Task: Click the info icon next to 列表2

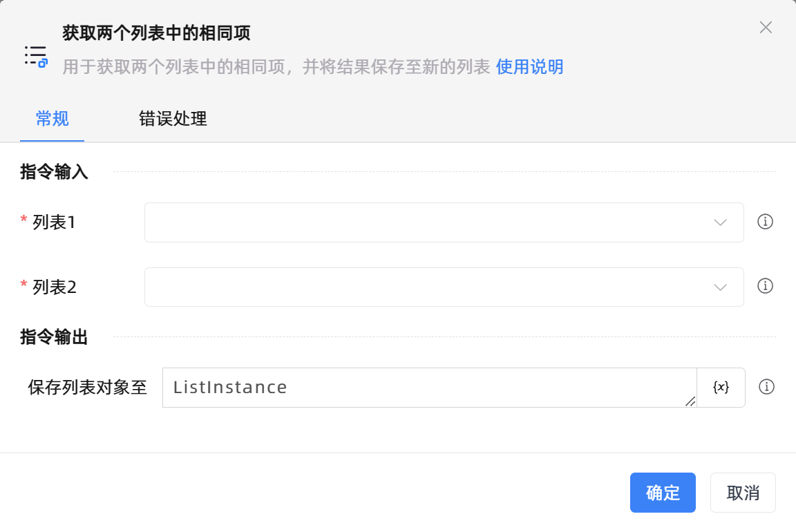Action: (x=765, y=286)
